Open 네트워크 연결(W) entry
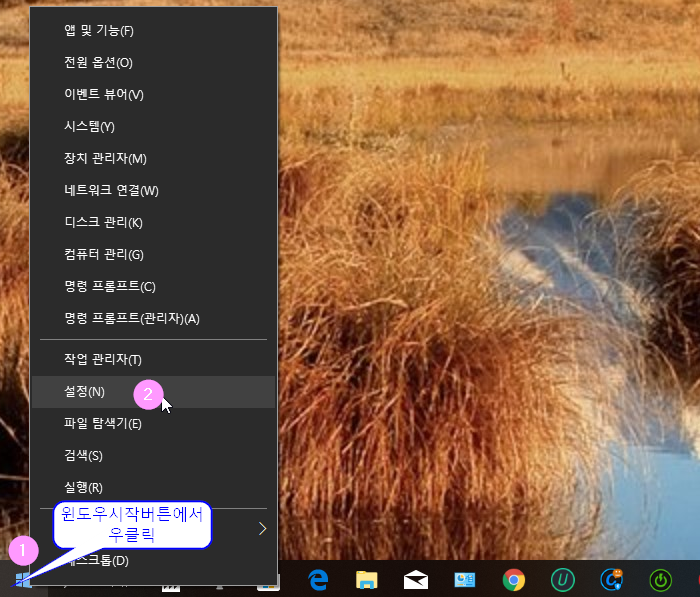The image size is (700, 597). 153,191
